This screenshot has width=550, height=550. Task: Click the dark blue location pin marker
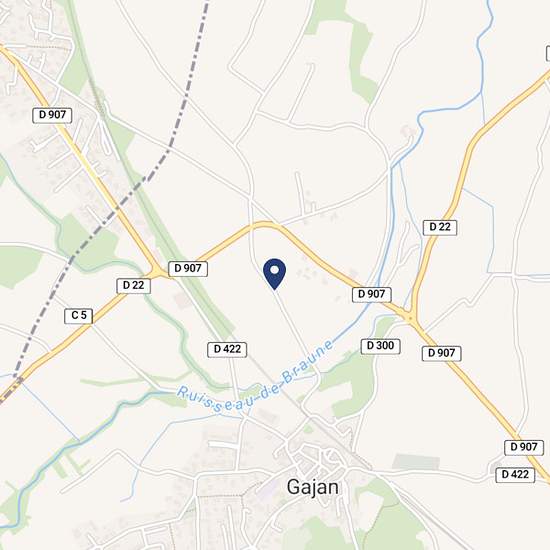coord(275,274)
